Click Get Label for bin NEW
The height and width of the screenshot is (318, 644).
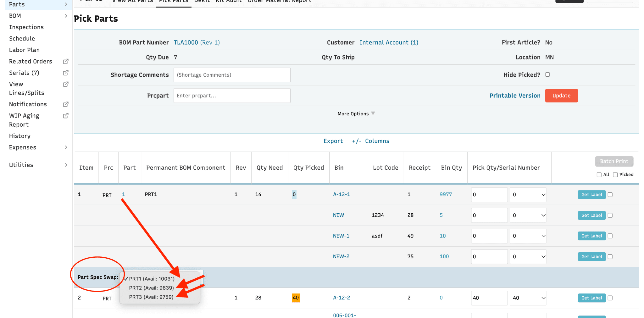591,215
